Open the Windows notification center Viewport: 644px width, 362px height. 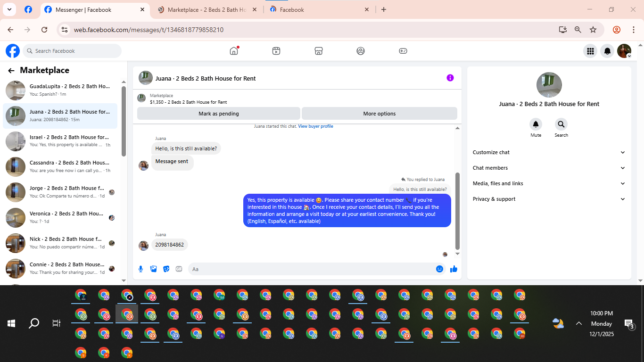(x=629, y=324)
